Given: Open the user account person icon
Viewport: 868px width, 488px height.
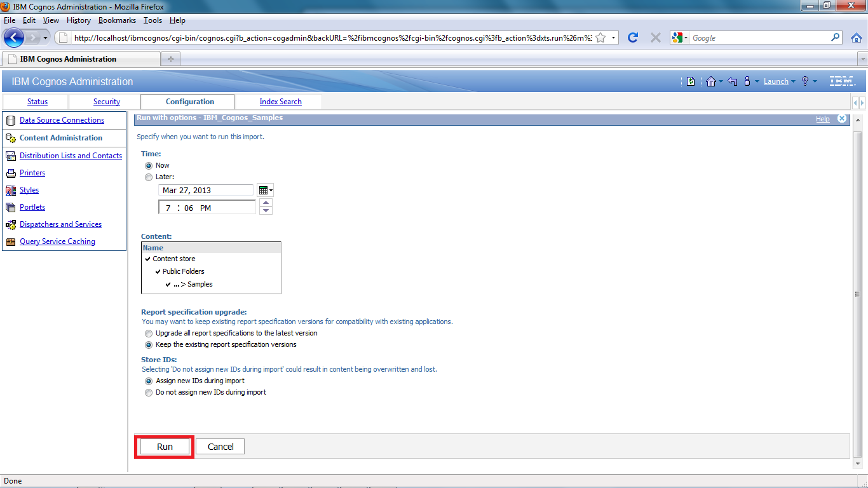Looking at the screenshot, I should (747, 81).
